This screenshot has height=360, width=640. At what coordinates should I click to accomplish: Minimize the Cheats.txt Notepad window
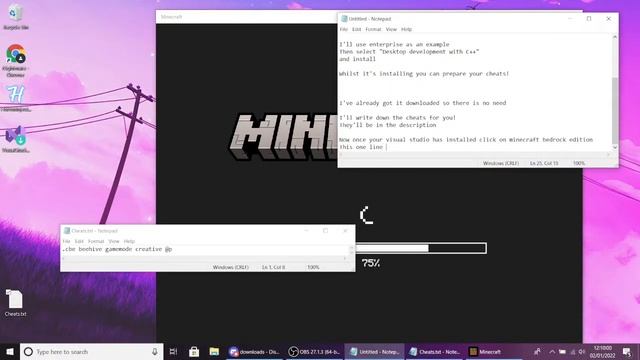tap(306, 231)
